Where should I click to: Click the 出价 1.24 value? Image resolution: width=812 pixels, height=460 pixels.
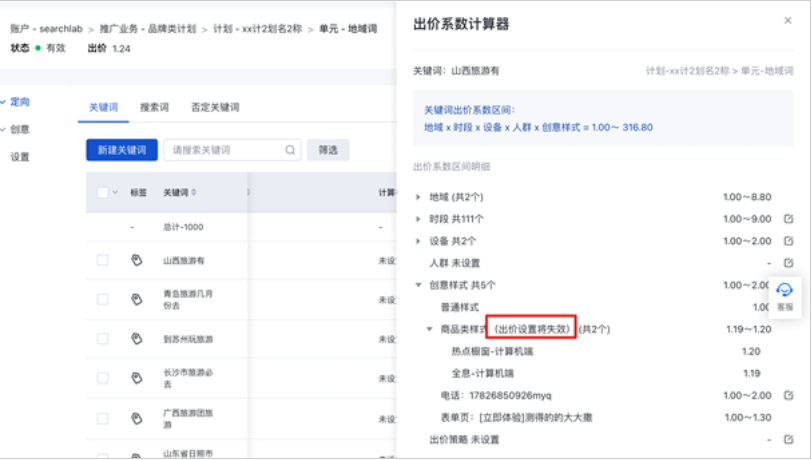coord(121,49)
